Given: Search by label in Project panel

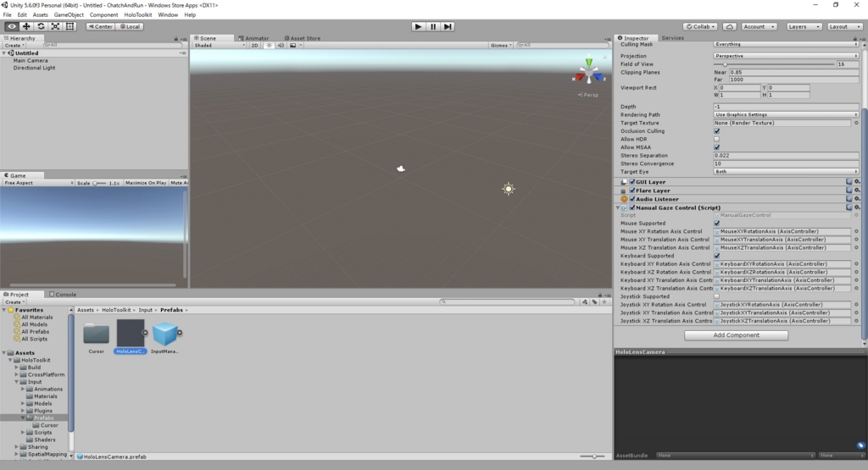Looking at the screenshot, I should pyautogui.click(x=594, y=302).
